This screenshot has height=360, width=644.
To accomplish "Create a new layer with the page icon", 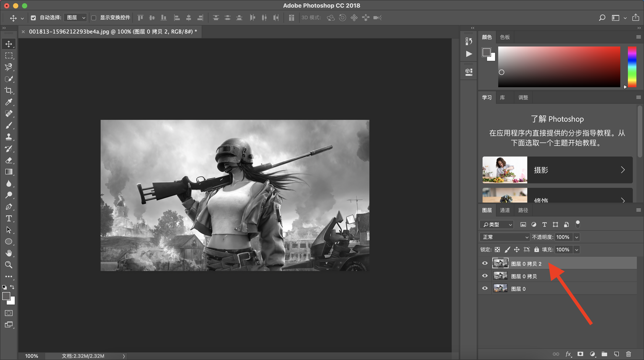I will click(616, 354).
